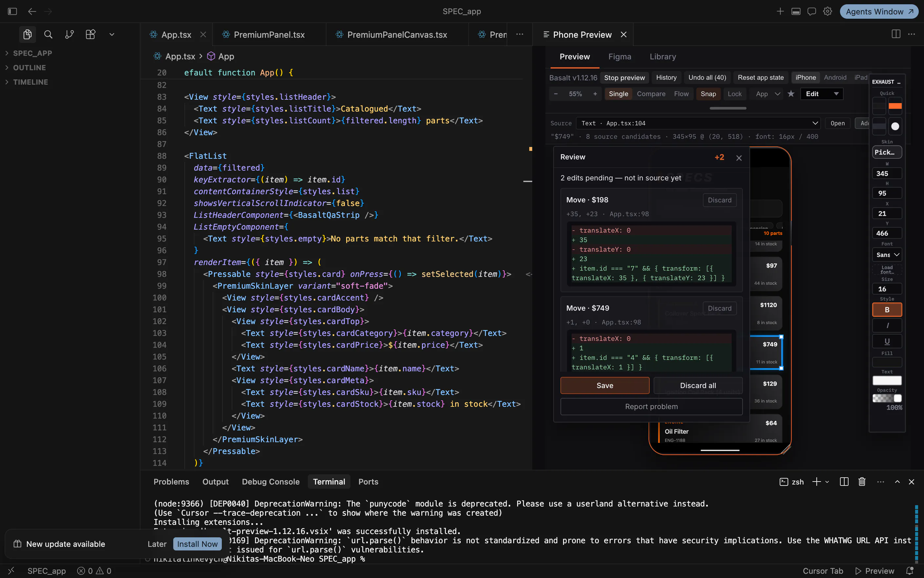Viewport: 924px width, 578px height.
Task: Zoom in with the plus next to 55%
Action: (x=595, y=94)
